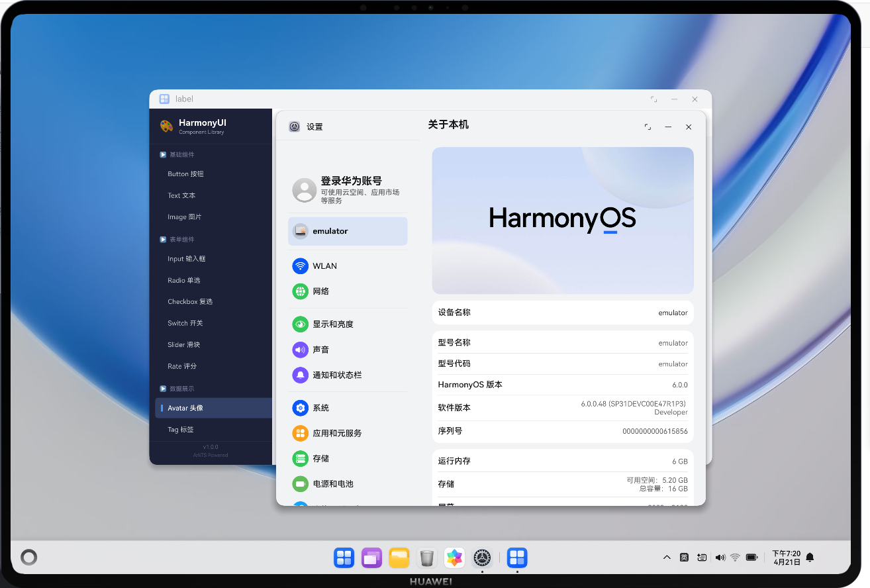Select Slider 滑块 in the sidebar

coord(182,344)
